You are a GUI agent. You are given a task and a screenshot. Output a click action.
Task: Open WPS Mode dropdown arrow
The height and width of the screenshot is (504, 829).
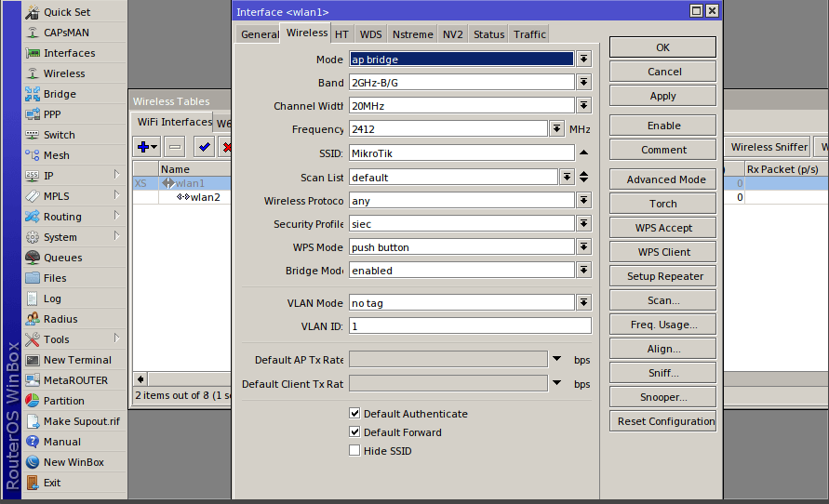tap(583, 247)
